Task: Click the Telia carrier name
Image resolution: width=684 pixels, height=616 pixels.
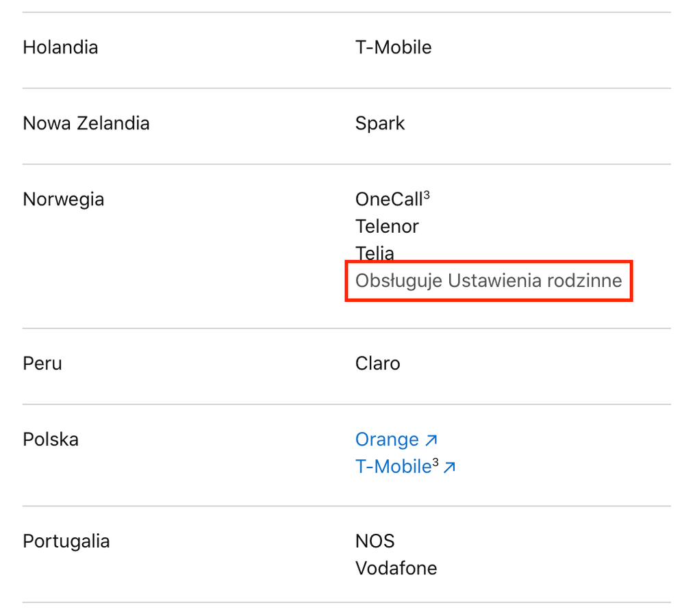Action: (375, 253)
